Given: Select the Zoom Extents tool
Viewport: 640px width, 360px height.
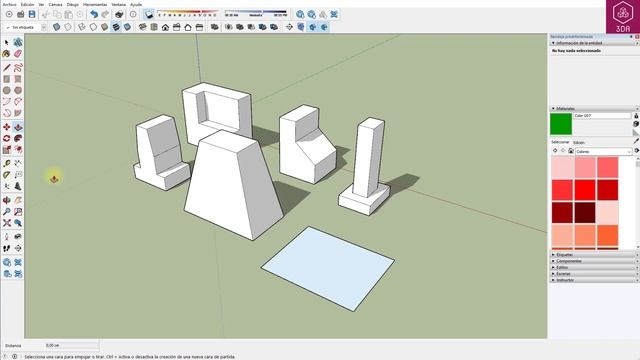Looking at the screenshot, I should pos(7,223).
